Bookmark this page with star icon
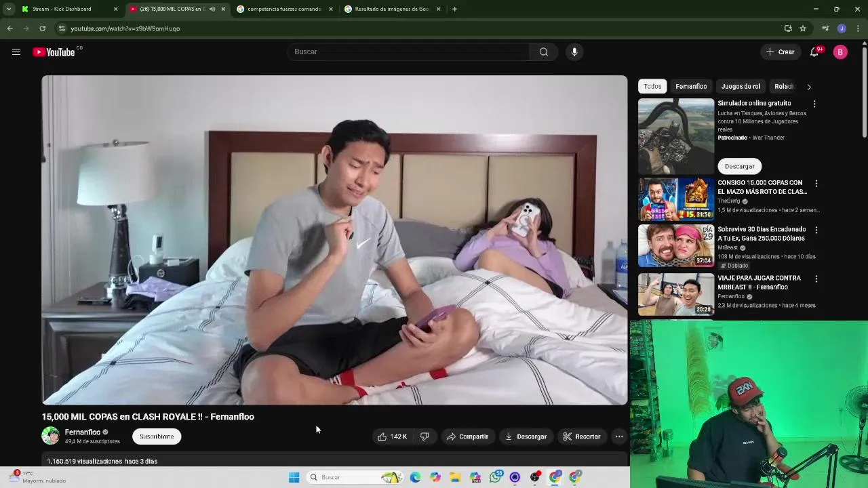Viewport: 868px width, 488px height. [803, 28]
